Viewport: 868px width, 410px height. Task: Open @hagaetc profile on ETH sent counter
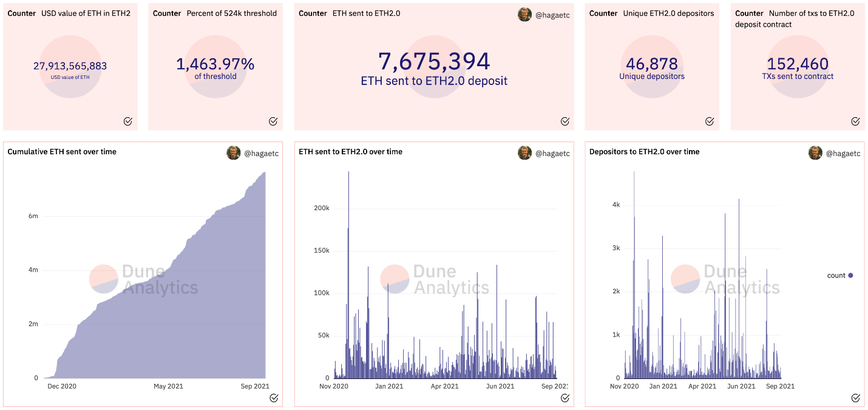pos(552,15)
